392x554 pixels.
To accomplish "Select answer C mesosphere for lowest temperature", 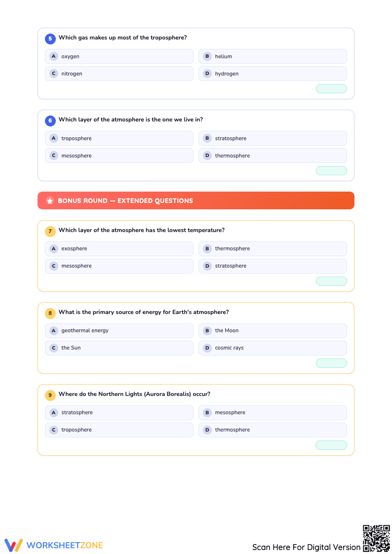I will (x=119, y=266).
